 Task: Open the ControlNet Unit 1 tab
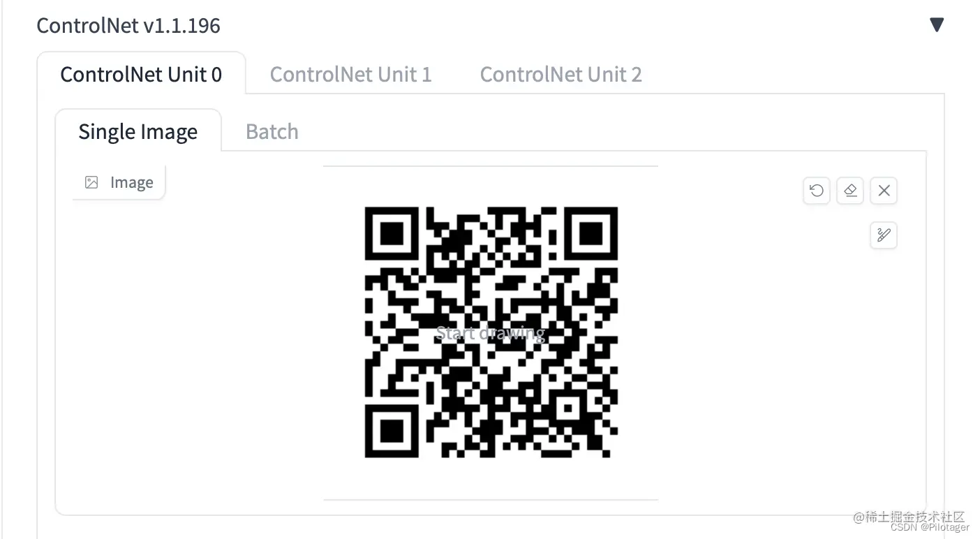pyautogui.click(x=350, y=74)
